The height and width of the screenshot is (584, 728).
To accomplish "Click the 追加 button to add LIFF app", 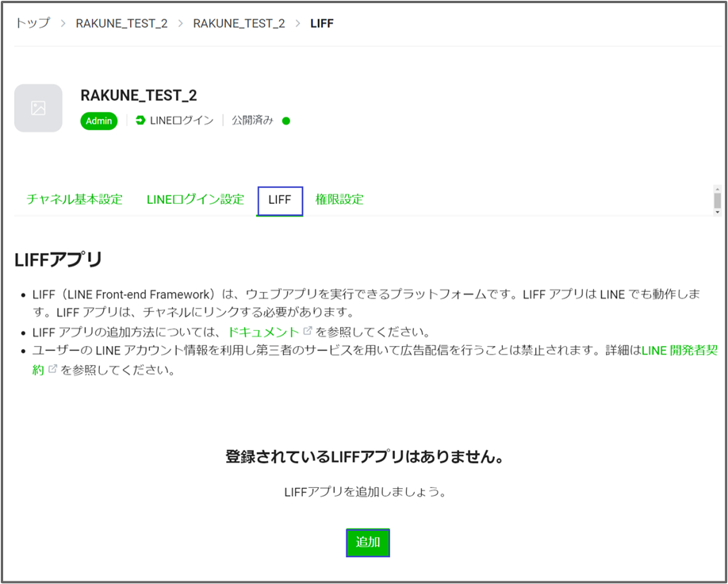I will pos(368,542).
